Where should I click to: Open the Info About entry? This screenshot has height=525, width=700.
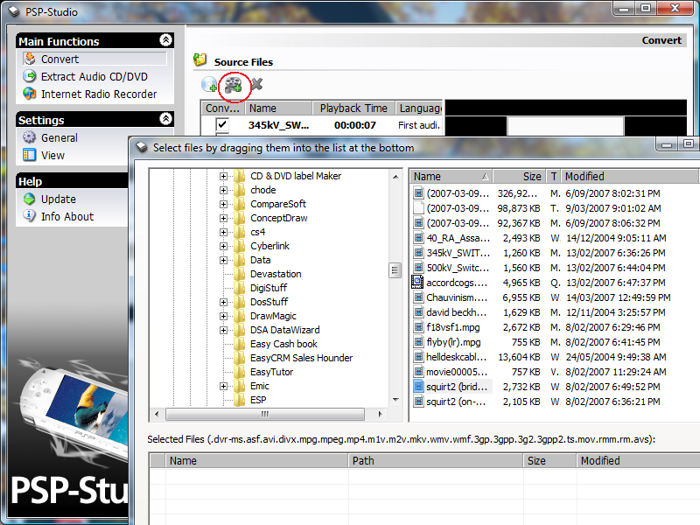[67, 217]
